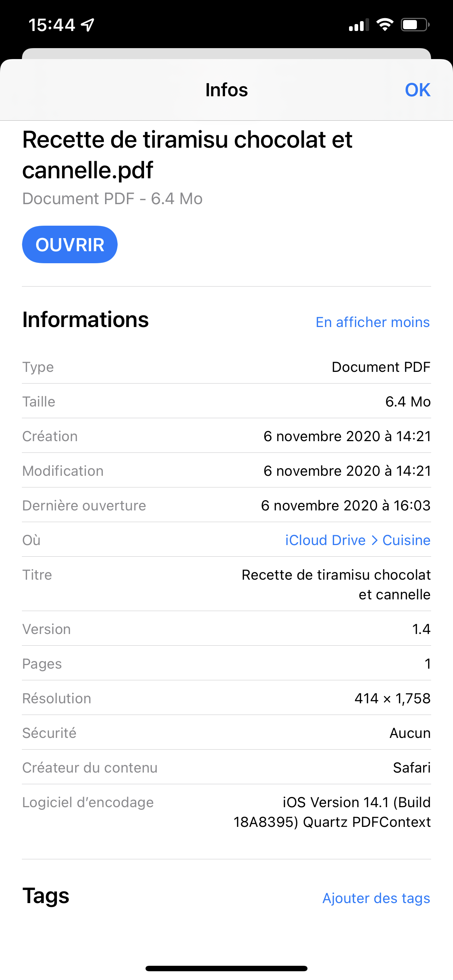Tap the Wi-Fi icon in the status bar
This screenshot has width=453, height=980.
point(384,25)
